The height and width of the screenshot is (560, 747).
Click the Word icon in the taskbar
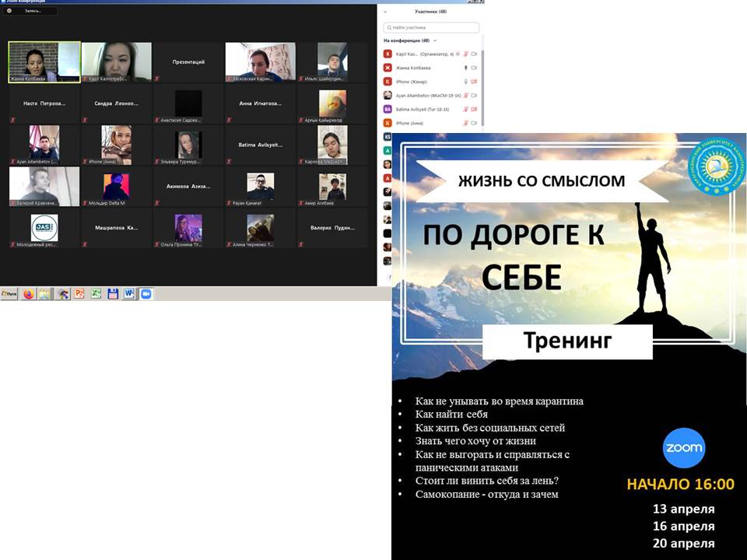point(128,294)
